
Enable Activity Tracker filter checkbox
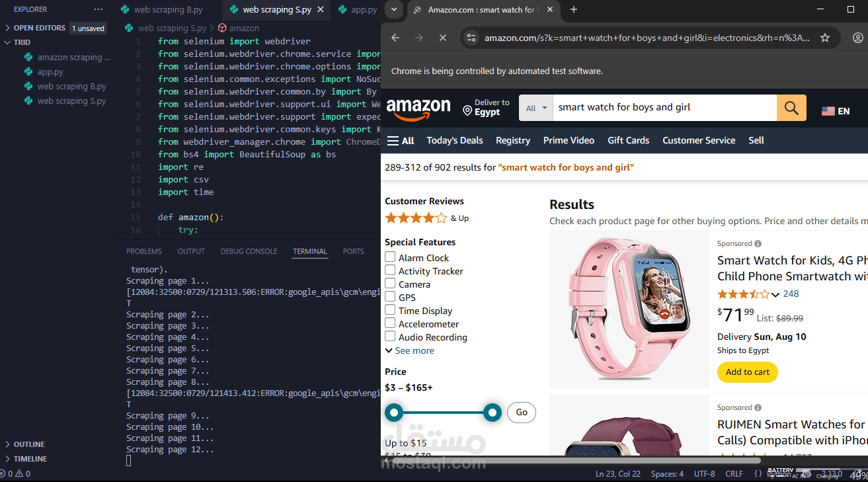390,270
